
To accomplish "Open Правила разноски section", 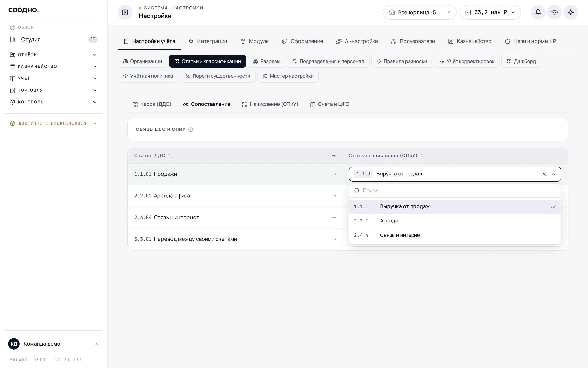I will tap(402, 61).
